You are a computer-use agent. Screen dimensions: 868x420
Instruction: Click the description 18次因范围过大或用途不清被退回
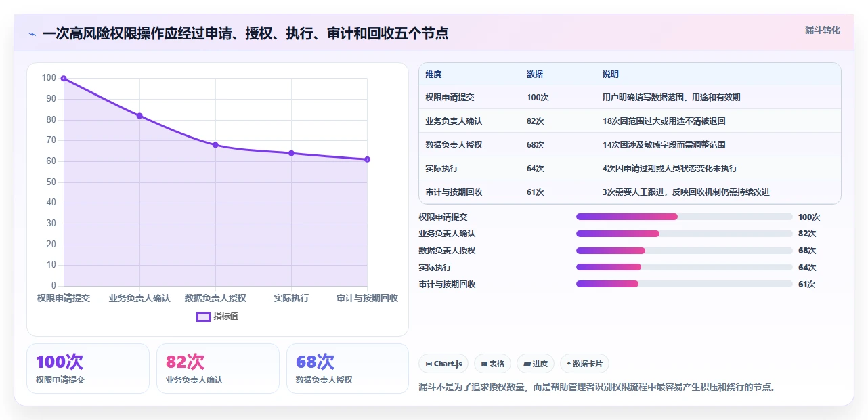tap(664, 121)
